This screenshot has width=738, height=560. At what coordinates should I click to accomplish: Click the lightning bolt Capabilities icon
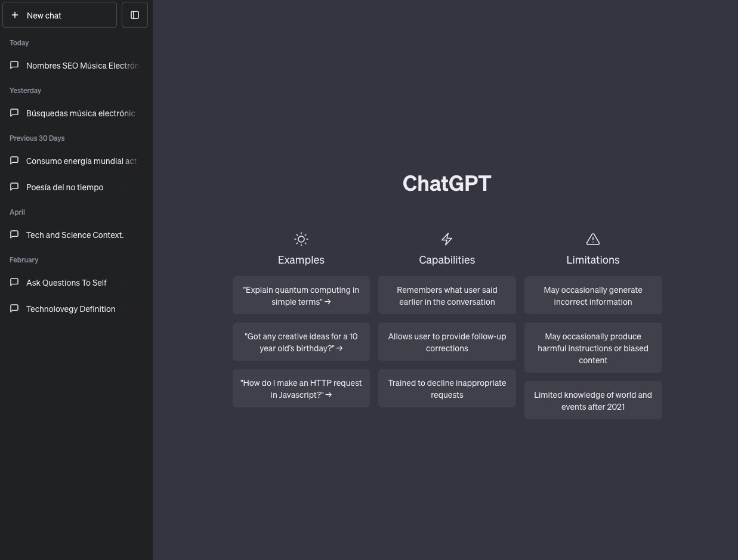click(x=447, y=239)
